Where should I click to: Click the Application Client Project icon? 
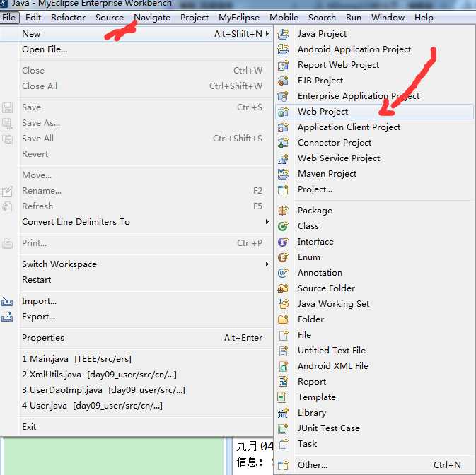coord(283,127)
